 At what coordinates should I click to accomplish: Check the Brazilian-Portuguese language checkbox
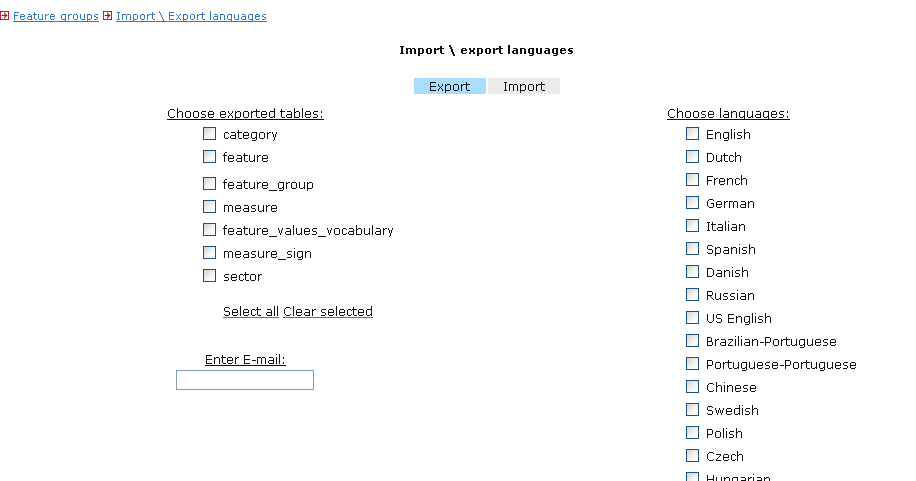(x=692, y=341)
